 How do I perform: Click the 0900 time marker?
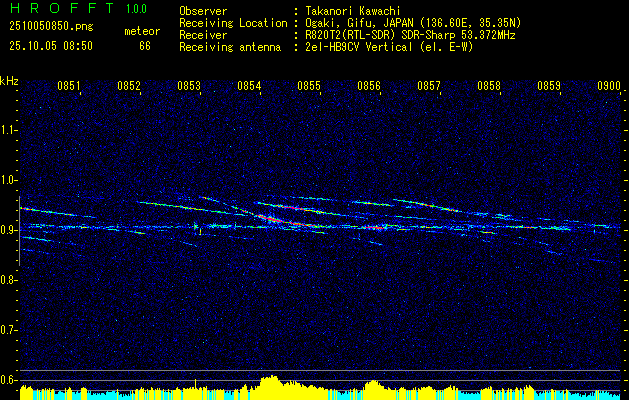609,86
